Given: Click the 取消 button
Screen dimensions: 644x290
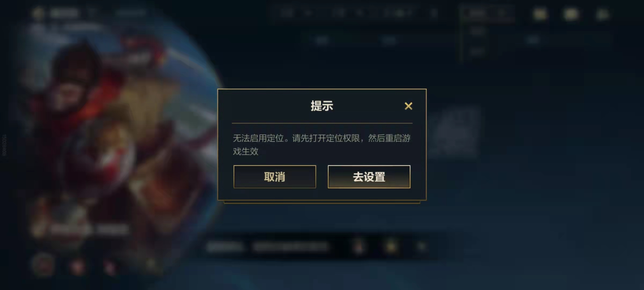Looking at the screenshot, I should [275, 177].
